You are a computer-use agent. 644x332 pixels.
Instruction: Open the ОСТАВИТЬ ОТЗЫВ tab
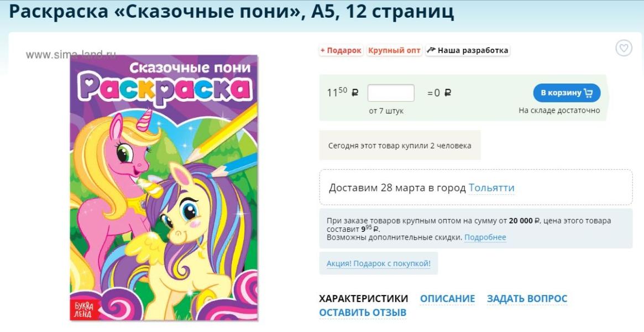363,313
